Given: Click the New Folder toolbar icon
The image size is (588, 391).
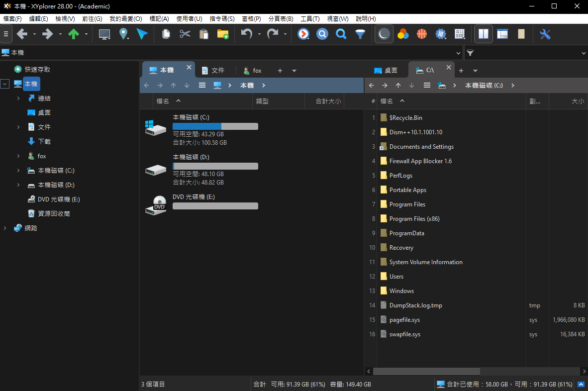Looking at the screenshot, I should tap(222, 34).
